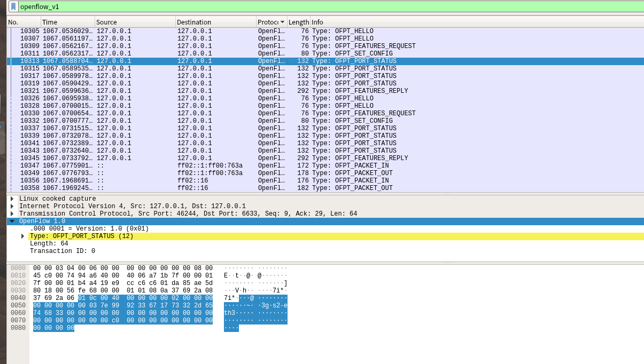Focus the openflow_v1 display filter field
This screenshot has width=644, height=364.
331,6
